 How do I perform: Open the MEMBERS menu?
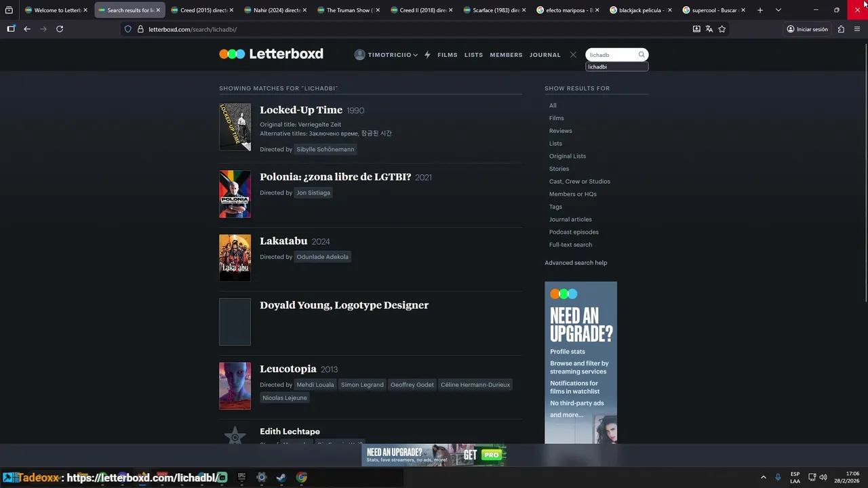[506, 55]
